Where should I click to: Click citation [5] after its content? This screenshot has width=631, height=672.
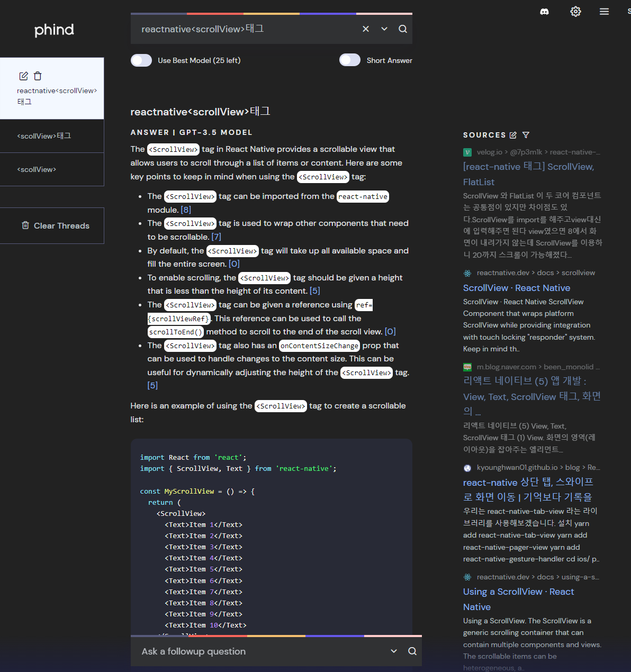pos(315,291)
